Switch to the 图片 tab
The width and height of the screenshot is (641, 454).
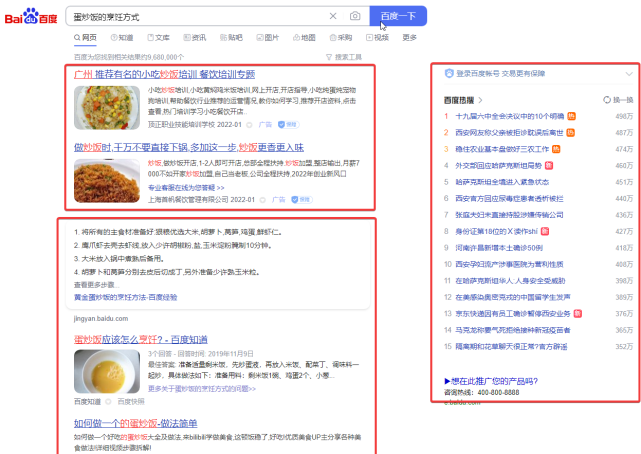[x=267, y=38]
